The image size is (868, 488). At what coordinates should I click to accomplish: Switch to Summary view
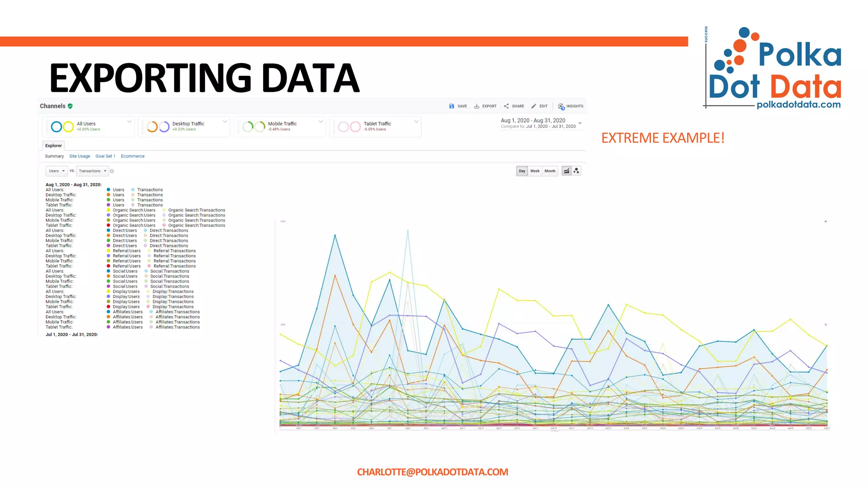click(54, 156)
